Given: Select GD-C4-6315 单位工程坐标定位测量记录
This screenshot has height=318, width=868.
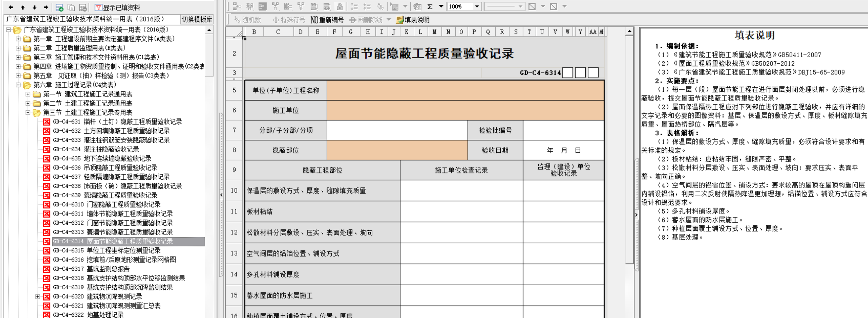Looking at the screenshot, I should pos(123,251).
